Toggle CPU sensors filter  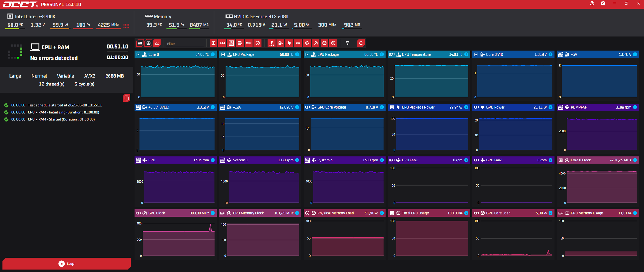213,43
